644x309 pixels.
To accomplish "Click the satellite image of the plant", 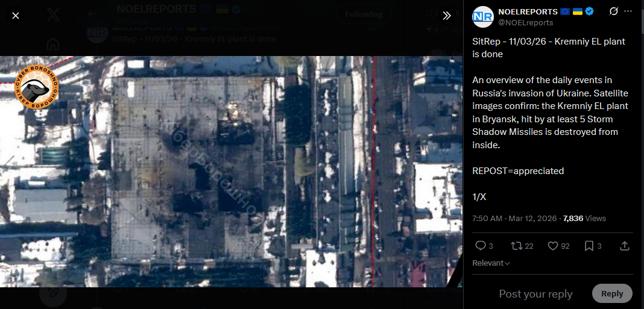I will point(231,172).
